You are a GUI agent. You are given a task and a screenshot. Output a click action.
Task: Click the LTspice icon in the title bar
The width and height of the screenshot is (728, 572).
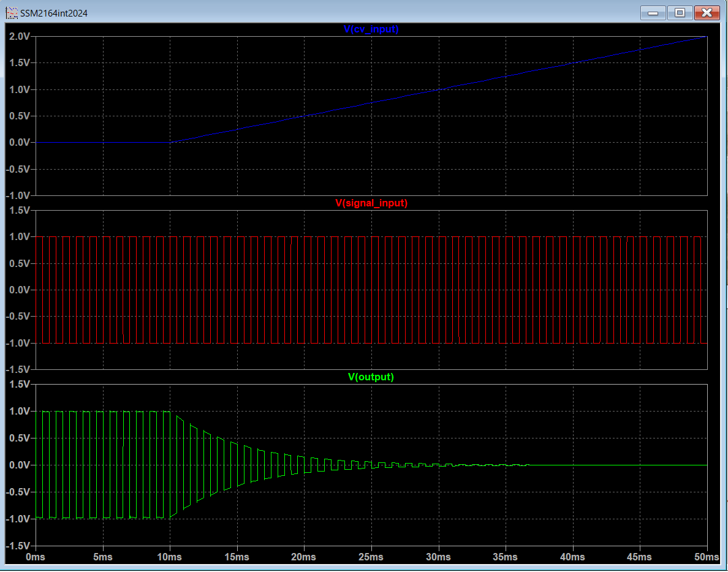pos(12,12)
